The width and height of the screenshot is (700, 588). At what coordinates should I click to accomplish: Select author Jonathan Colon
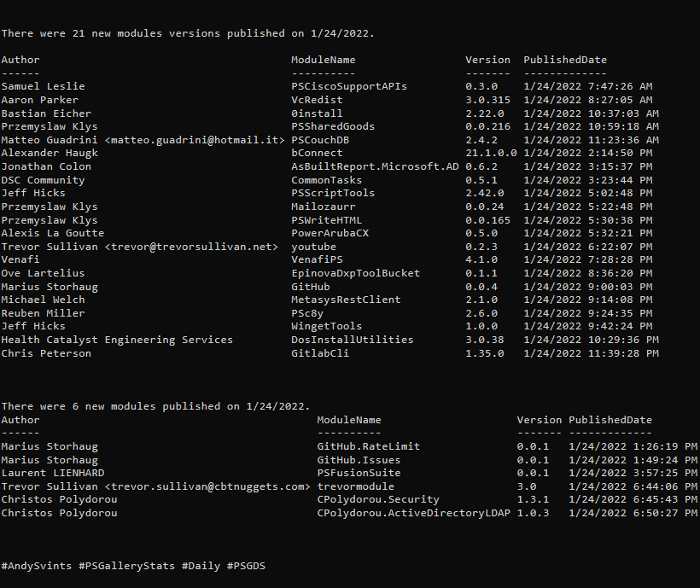click(x=46, y=166)
